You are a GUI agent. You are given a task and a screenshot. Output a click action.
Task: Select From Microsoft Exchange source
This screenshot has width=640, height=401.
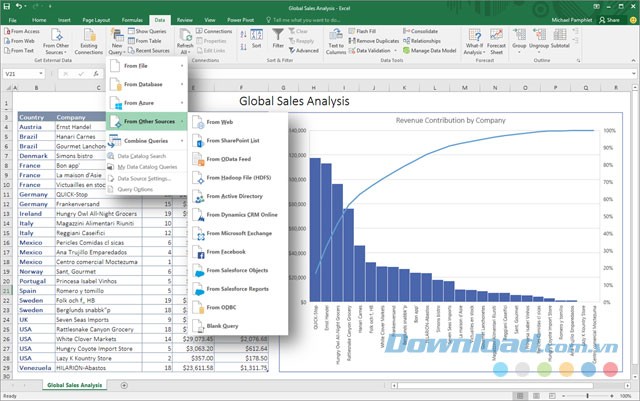(x=241, y=234)
